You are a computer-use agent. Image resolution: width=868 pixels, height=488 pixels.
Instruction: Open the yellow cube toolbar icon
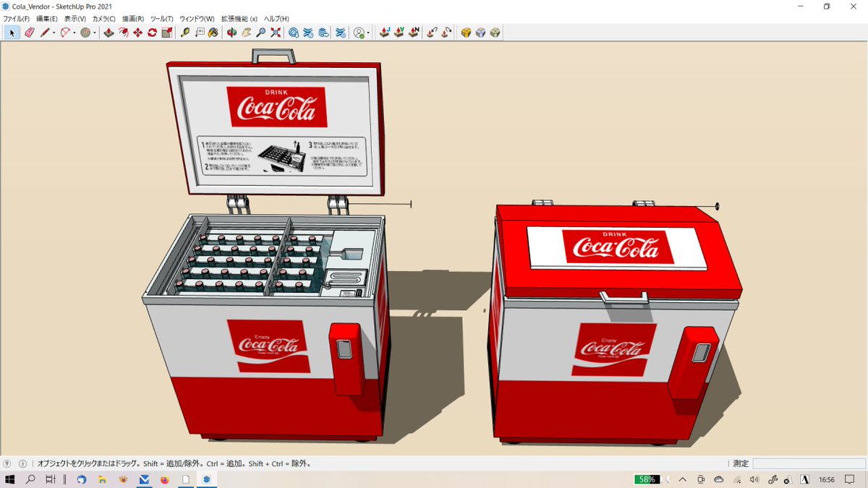point(467,33)
